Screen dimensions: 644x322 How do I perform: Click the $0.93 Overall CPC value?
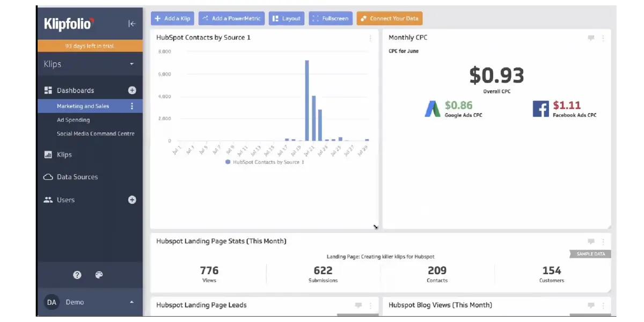click(x=496, y=76)
